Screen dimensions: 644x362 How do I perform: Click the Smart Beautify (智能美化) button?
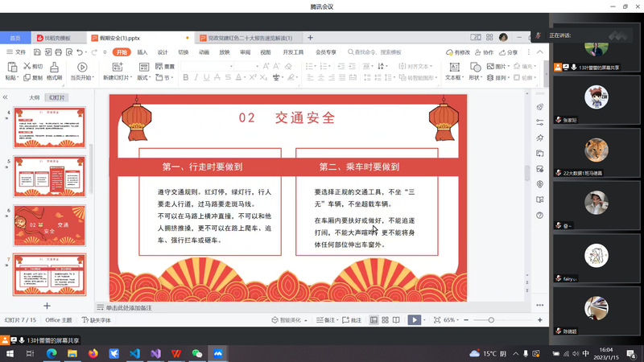pos(290,319)
